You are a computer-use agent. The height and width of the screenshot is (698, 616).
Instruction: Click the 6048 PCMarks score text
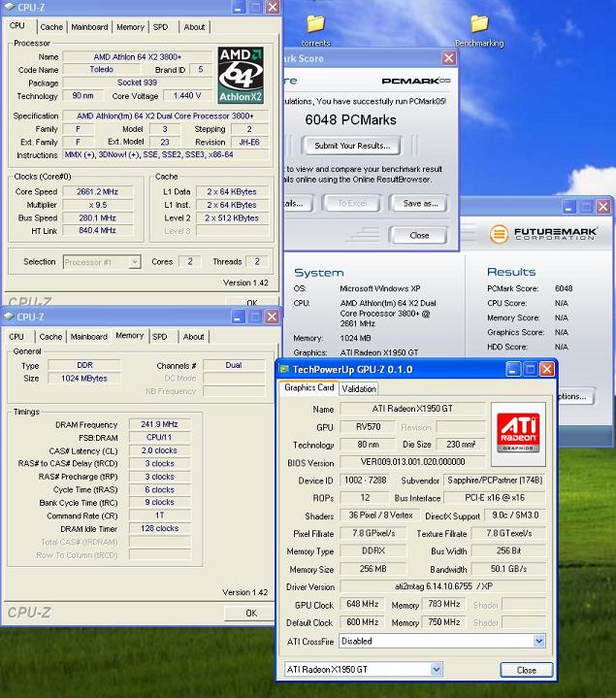pos(350,119)
